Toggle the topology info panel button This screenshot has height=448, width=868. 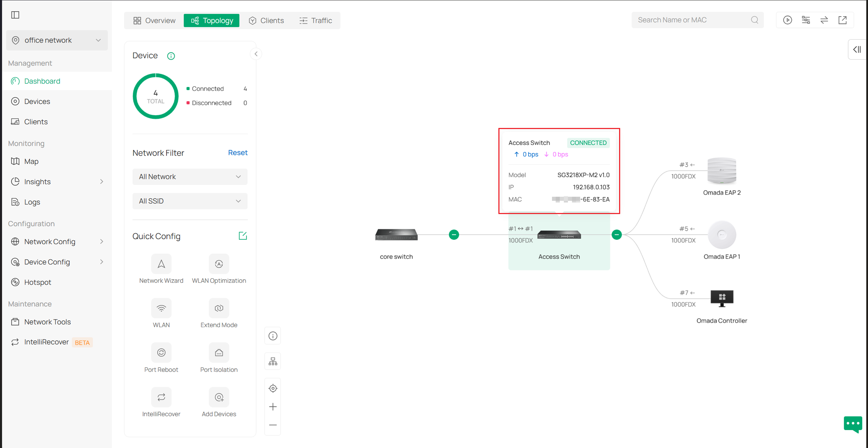click(273, 336)
